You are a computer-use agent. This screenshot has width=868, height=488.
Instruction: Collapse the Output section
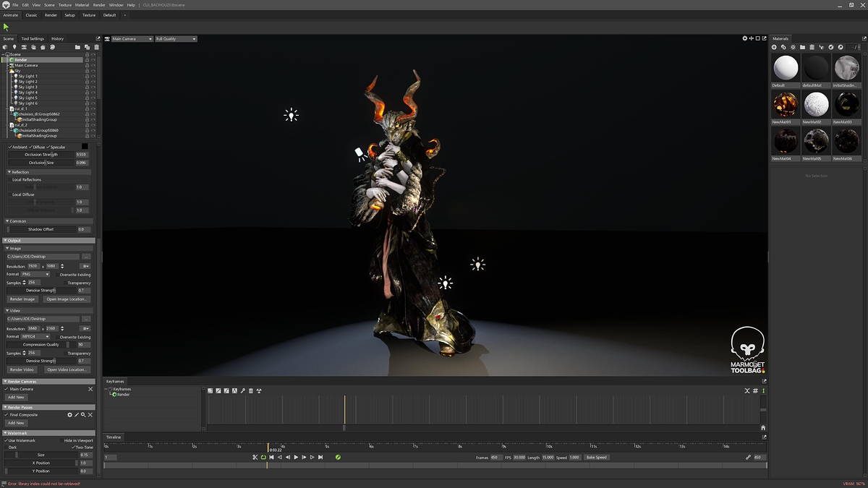point(7,240)
